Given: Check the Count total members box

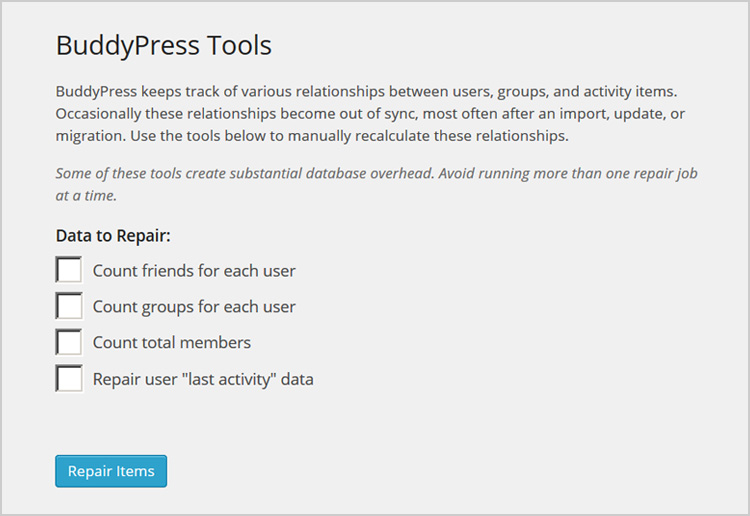Looking at the screenshot, I should [69, 342].
